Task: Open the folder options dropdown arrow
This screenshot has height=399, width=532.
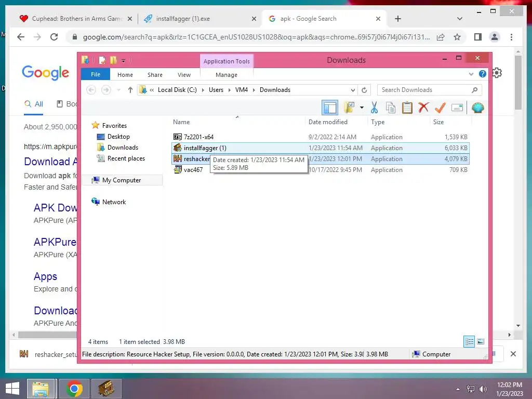Action: pyautogui.click(x=362, y=108)
